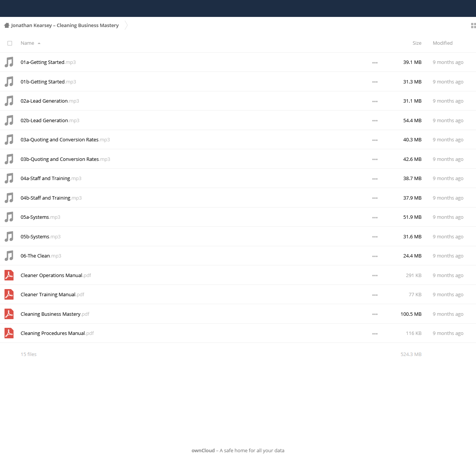Click the 15 files summary text
Viewport: 476px width, 462px height.
coord(29,354)
